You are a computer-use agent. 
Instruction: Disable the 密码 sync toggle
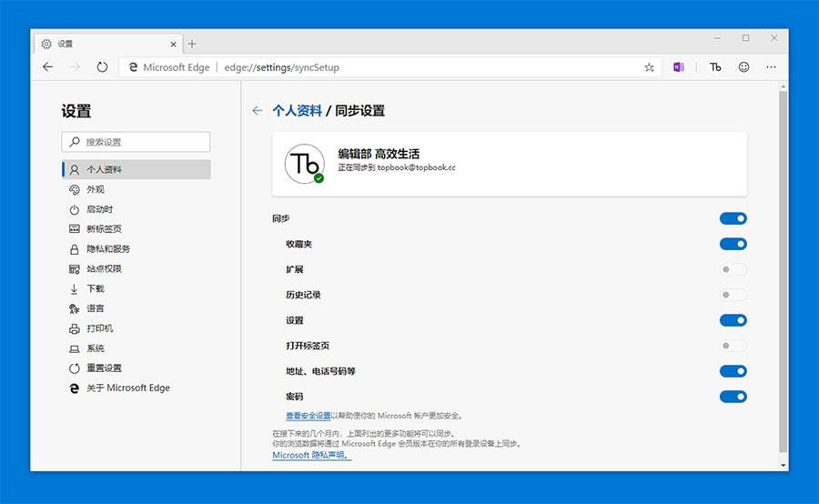point(733,397)
